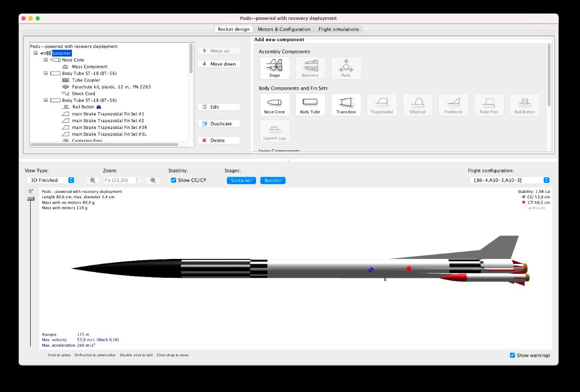The height and width of the screenshot is (392, 580).
Task: Collapse the Nose Cone tree node
Action: (x=45, y=60)
